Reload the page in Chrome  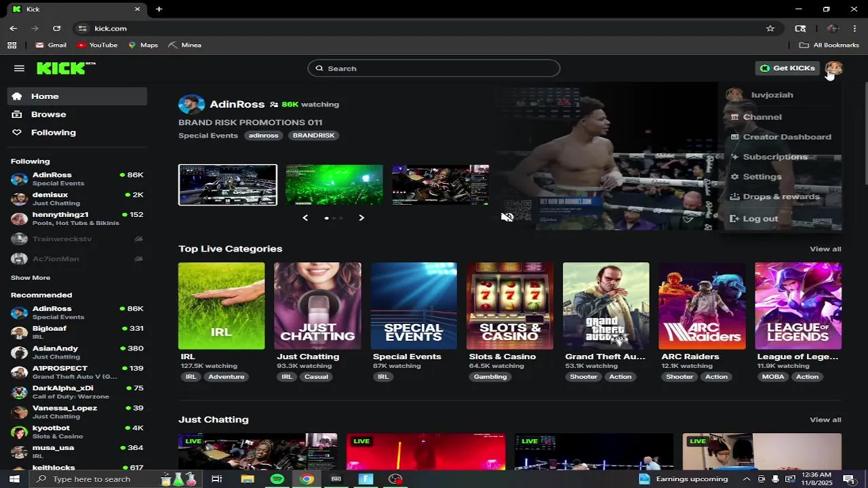tap(57, 28)
